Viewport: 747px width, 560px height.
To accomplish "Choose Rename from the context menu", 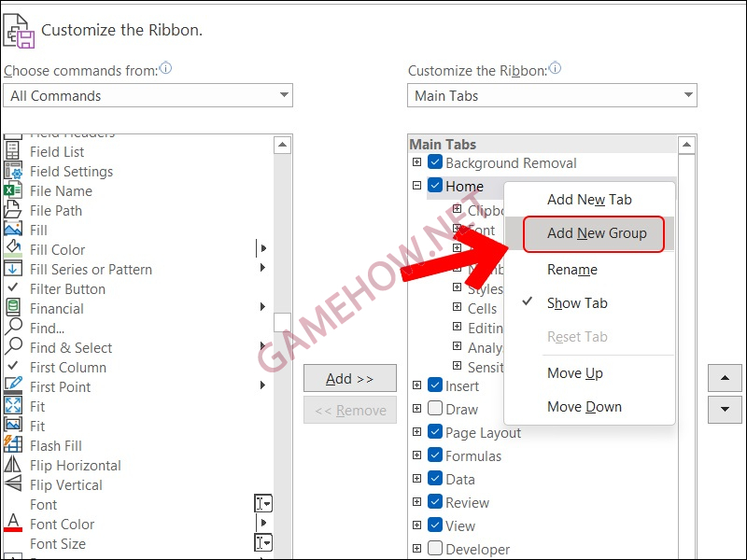I will click(571, 270).
